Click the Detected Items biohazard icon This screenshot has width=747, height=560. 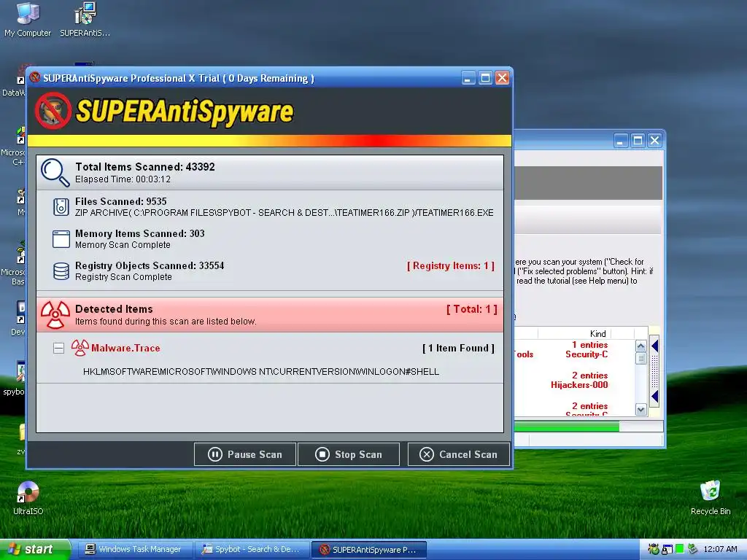click(x=55, y=315)
